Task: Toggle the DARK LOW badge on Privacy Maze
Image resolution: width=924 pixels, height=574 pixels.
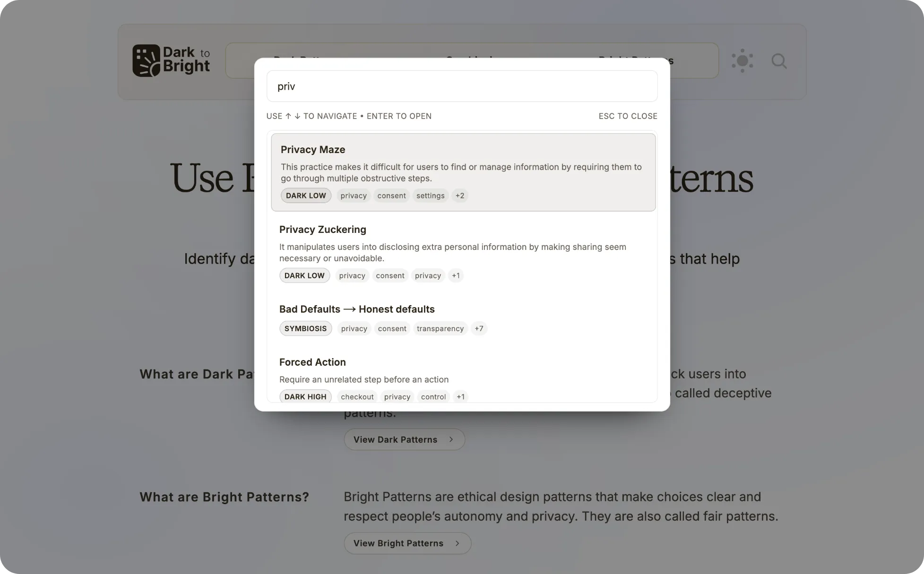Action: click(x=305, y=195)
